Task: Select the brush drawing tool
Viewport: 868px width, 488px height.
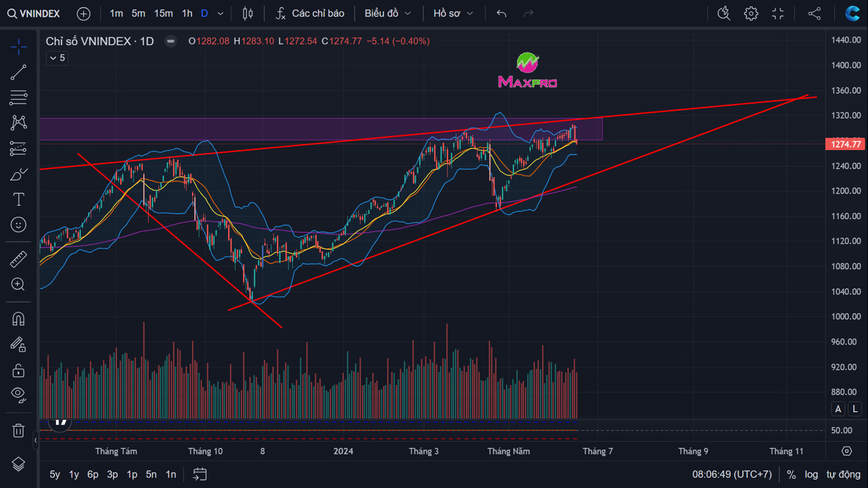Action: coord(18,174)
